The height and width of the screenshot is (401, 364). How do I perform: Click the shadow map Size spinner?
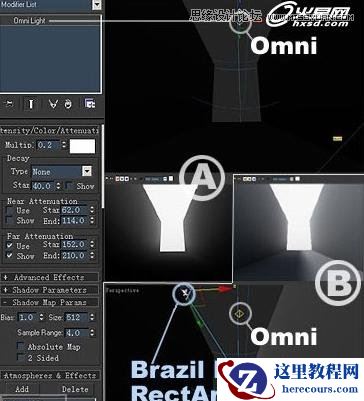(x=92, y=317)
